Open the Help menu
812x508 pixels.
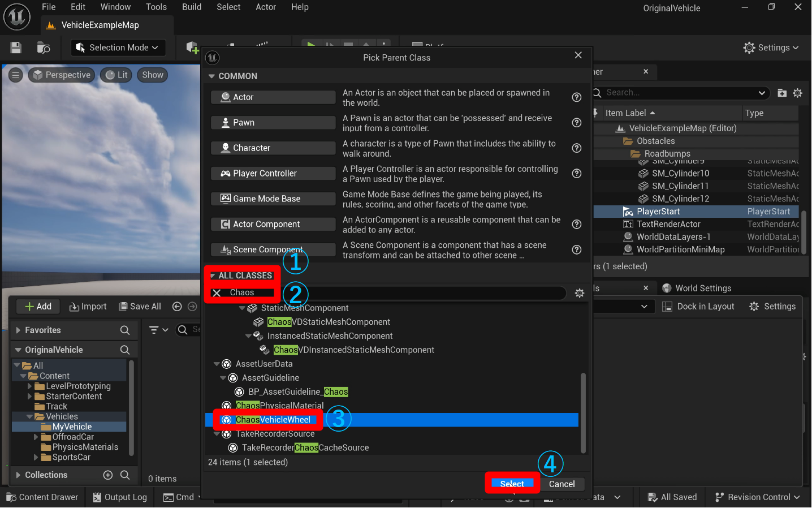pos(300,7)
